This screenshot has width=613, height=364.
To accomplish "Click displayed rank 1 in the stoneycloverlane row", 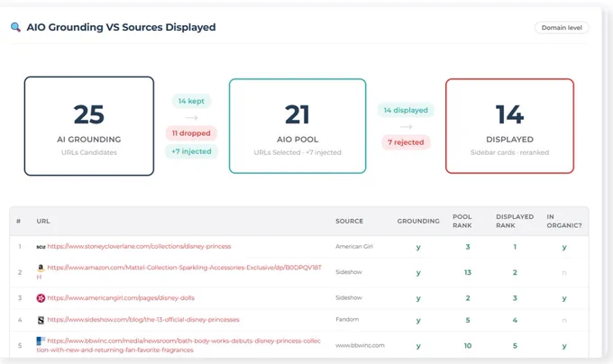I will point(515,247).
